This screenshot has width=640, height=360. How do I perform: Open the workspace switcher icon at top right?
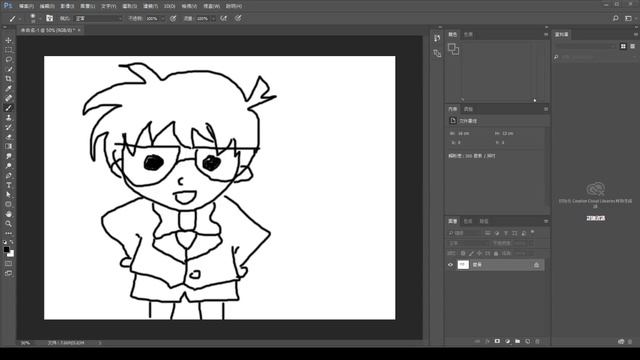click(x=629, y=18)
